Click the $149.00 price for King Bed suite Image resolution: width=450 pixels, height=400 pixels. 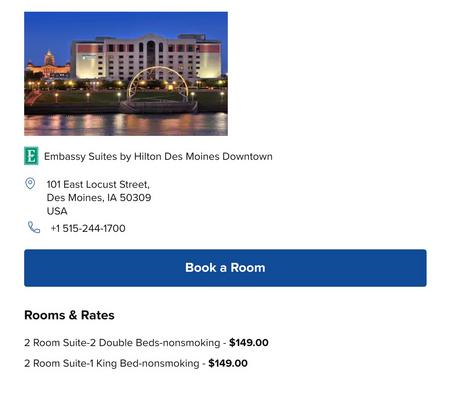tap(228, 363)
